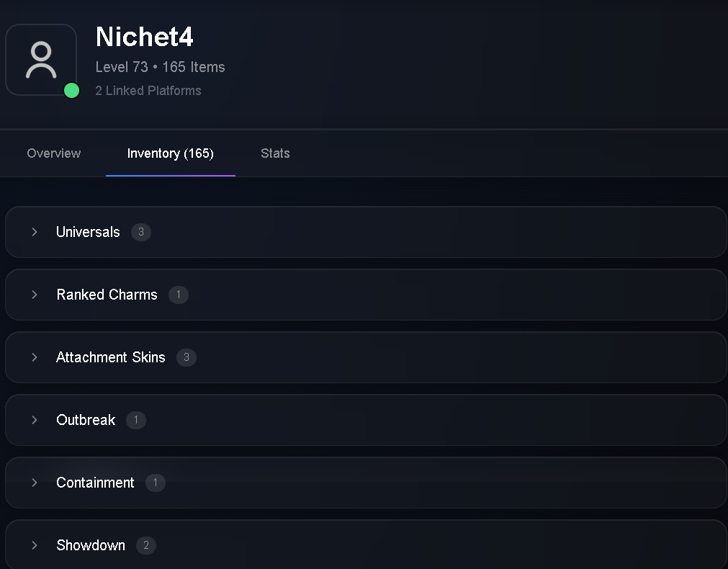Screen dimensions: 728x569
Task: Click the profile avatar icon
Action: (41, 60)
